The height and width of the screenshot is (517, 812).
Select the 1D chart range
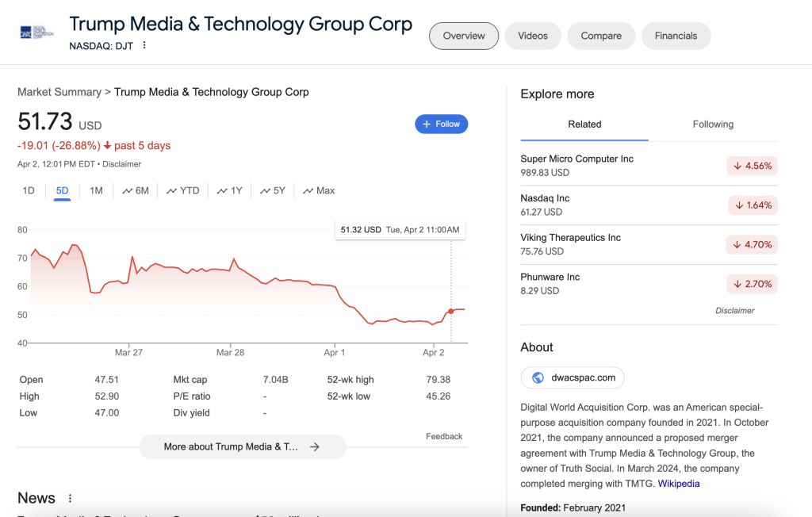(x=29, y=190)
